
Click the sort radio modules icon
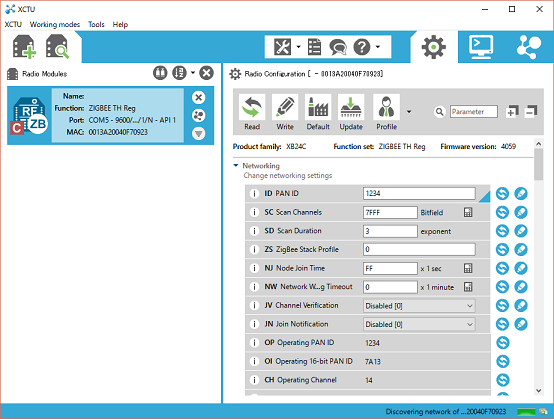(179, 73)
